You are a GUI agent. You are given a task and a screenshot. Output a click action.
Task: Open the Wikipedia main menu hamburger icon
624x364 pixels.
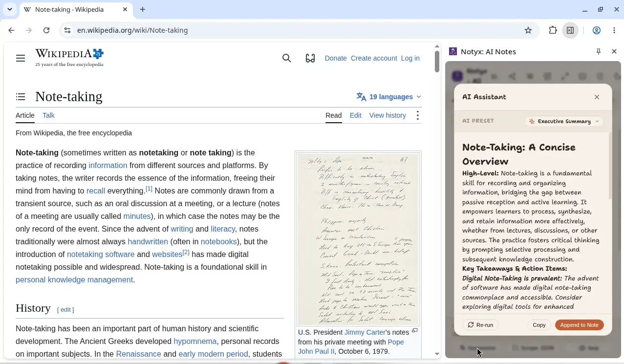click(x=20, y=58)
